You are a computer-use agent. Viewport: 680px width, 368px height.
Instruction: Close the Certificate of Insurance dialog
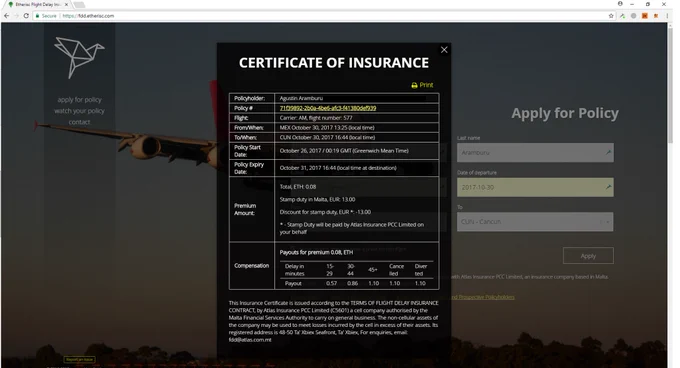(x=444, y=50)
